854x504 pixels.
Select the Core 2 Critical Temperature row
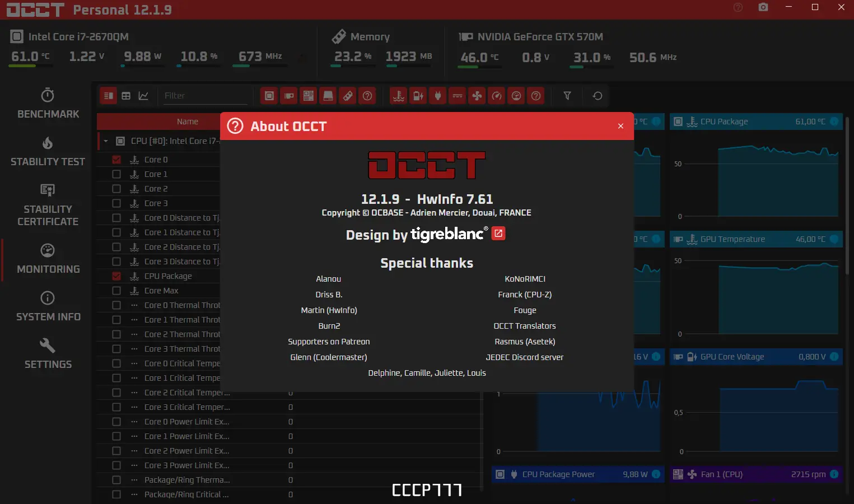(290, 393)
